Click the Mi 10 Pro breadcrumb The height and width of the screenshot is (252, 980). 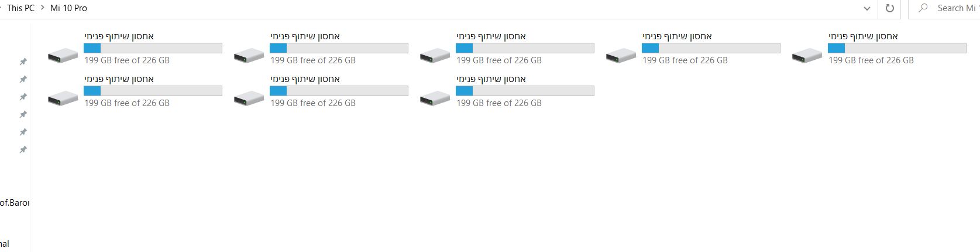click(68, 8)
